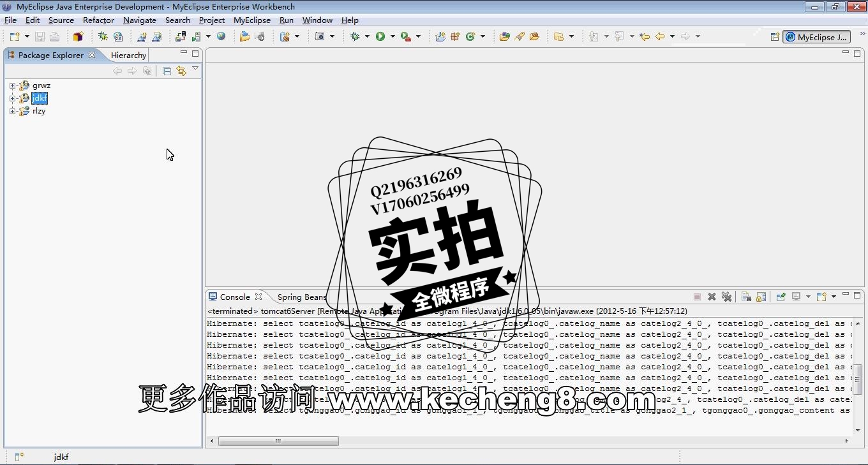
Task: Click the Clear Console icon
Action: coord(746,297)
